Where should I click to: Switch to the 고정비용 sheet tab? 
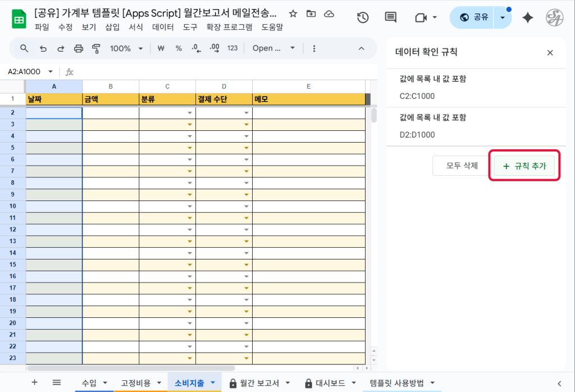pos(135,383)
